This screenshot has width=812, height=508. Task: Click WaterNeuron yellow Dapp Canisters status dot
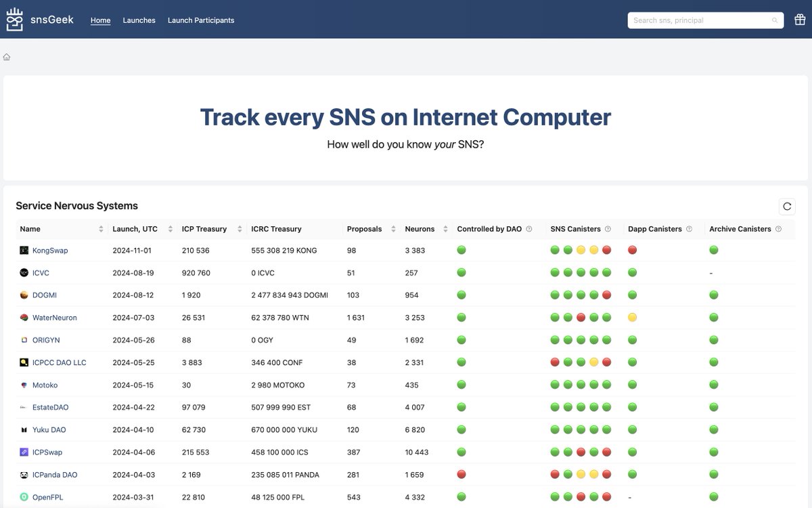pyautogui.click(x=633, y=317)
